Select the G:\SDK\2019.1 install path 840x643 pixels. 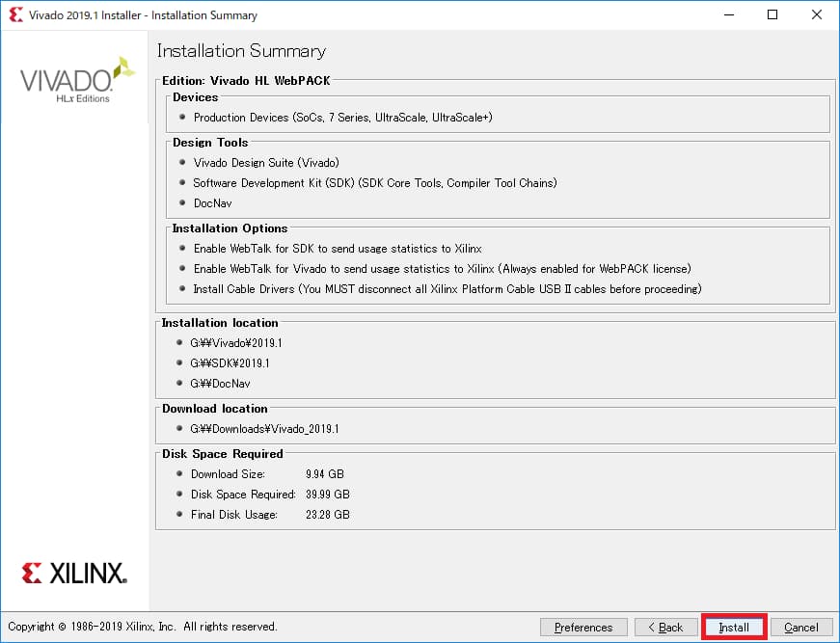tap(230, 363)
